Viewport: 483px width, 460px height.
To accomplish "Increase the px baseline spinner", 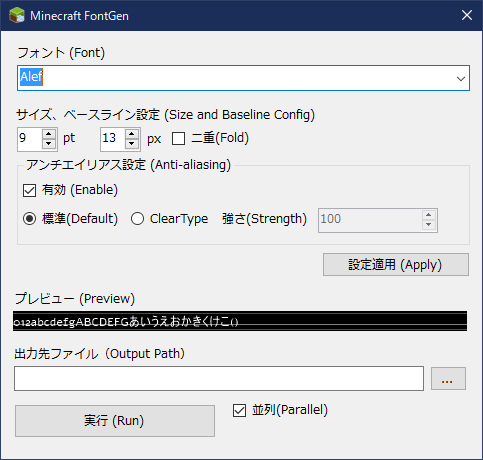I will click(132, 134).
